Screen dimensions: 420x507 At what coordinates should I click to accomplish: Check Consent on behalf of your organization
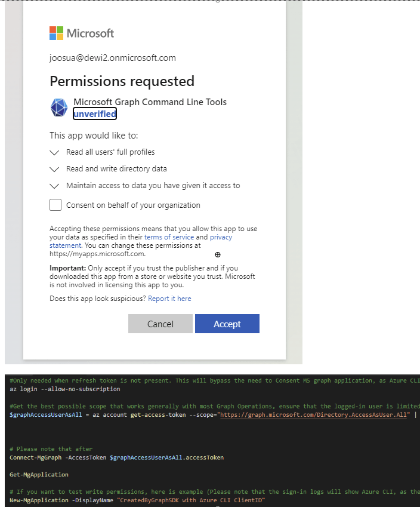(55, 205)
